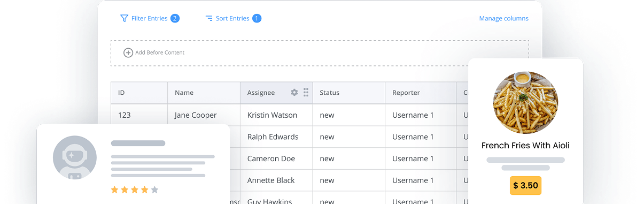This screenshot has width=644, height=204.
Task: Click the French Fries With Aioli title
Action: (525, 146)
